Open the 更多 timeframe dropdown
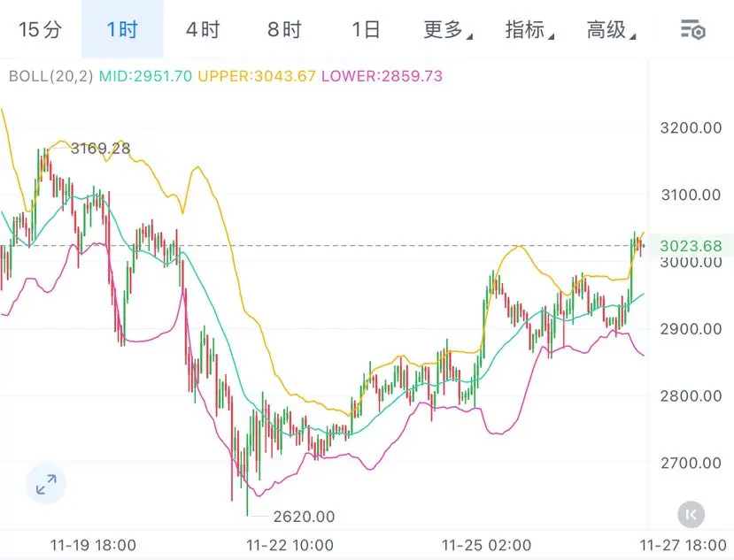This screenshot has height=560, width=734. pos(447,29)
